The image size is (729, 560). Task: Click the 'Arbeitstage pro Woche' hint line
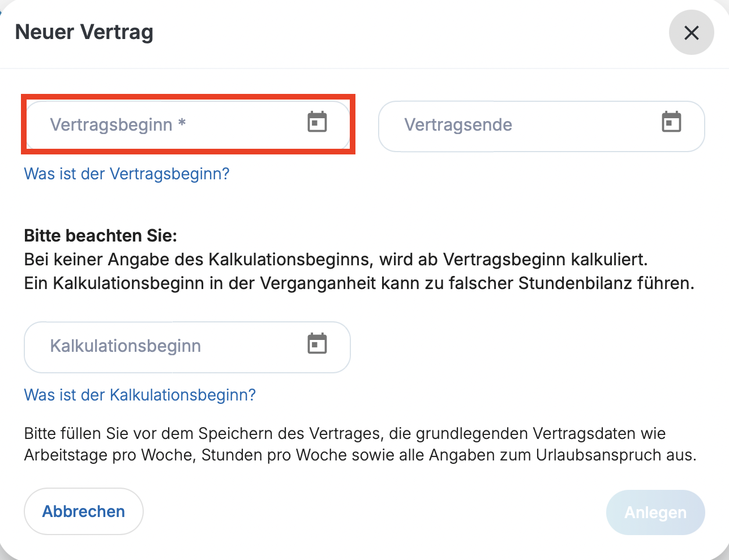click(360, 455)
